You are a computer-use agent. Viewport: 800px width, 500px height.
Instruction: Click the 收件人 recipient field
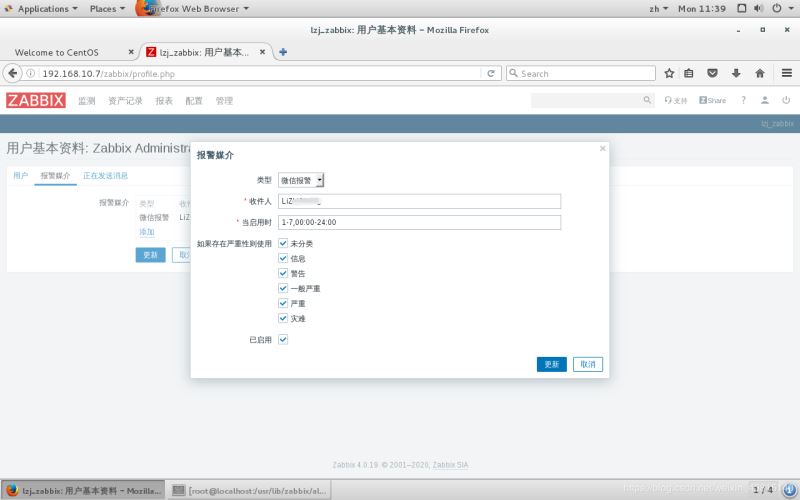pos(419,201)
